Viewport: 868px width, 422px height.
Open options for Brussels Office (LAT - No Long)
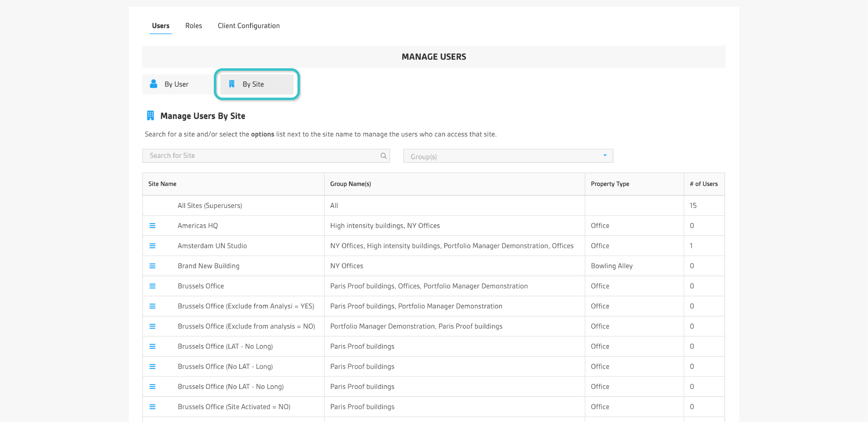pos(152,346)
